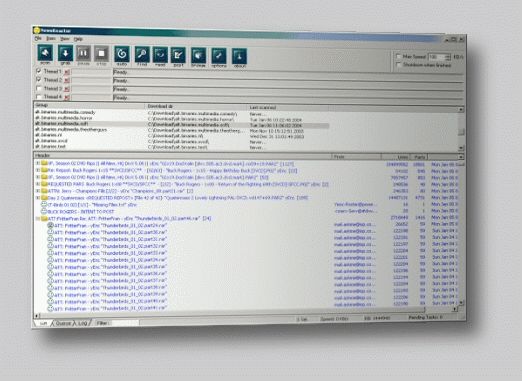Click the scan toolbar icon
Image resolution: width=522 pixels, height=381 pixels.
[x=45, y=53]
